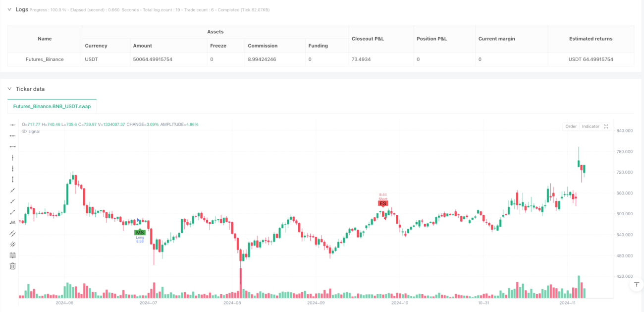Select the horizontal ray line tool
The image size is (644, 312).
pyautogui.click(x=13, y=136)
